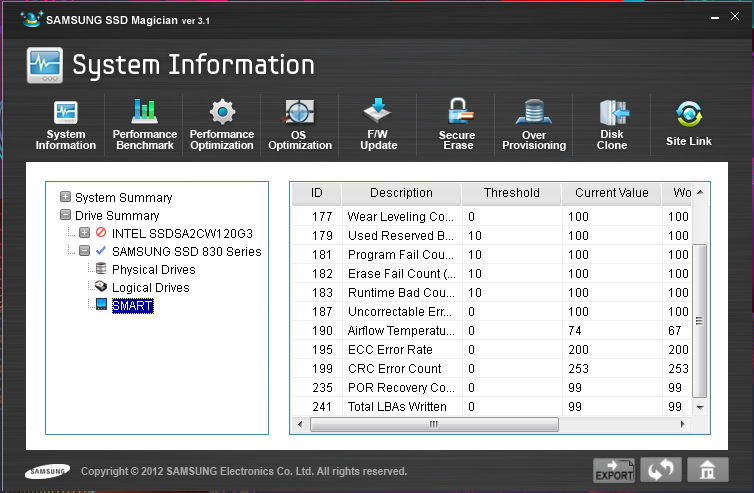Collapse the Drive Summary tree node
This screenshot has height=493, width=754.
(66, 216)
